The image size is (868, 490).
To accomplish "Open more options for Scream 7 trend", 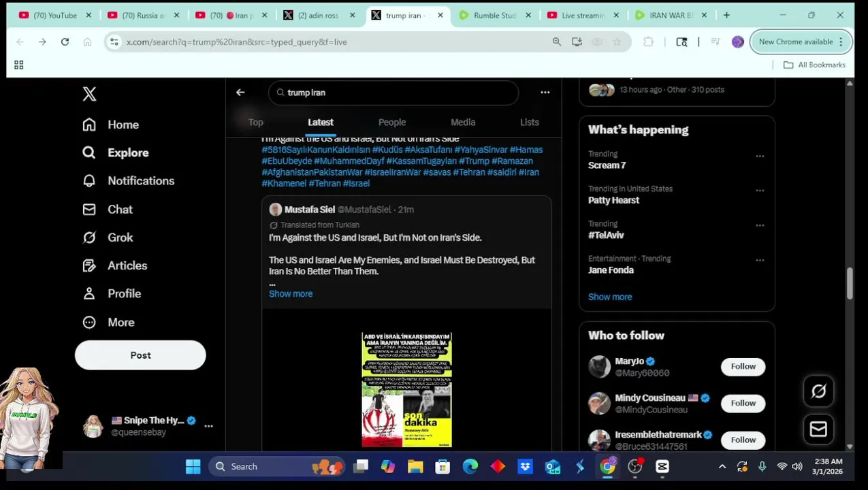I will point(760,156).
